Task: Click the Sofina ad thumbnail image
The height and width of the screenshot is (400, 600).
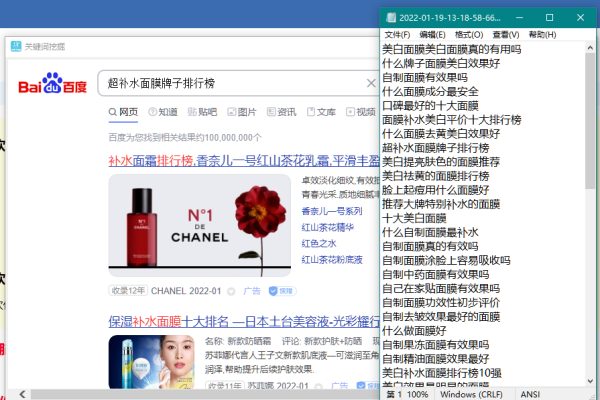Action: (152, 362)
